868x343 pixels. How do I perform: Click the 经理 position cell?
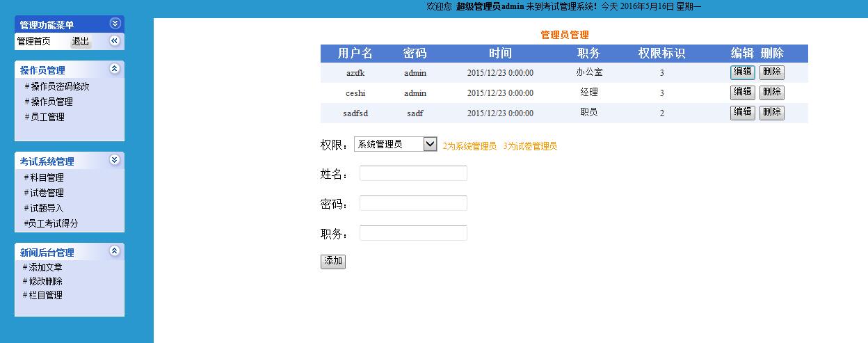click(x=589, y=93)
